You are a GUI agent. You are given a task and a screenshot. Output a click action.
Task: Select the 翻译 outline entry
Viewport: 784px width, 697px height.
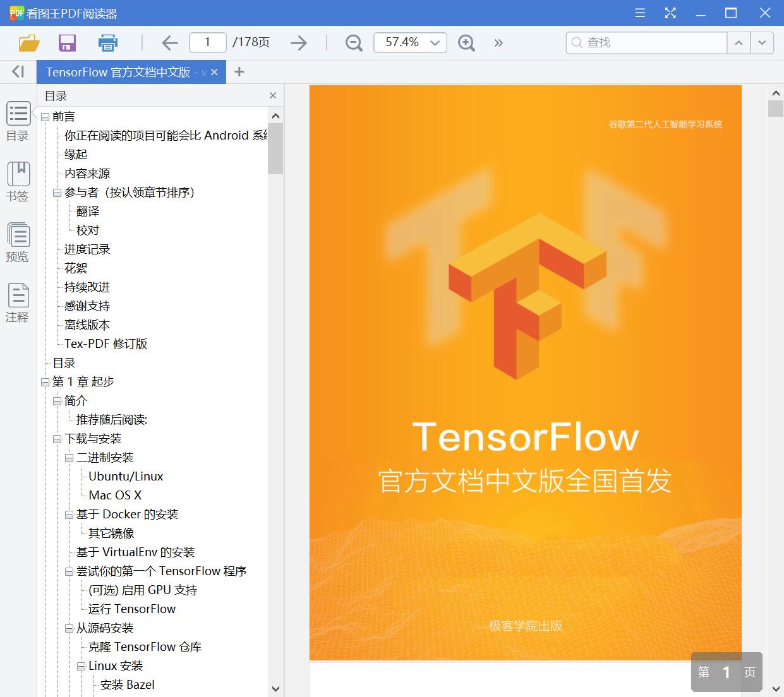point(88,211)
